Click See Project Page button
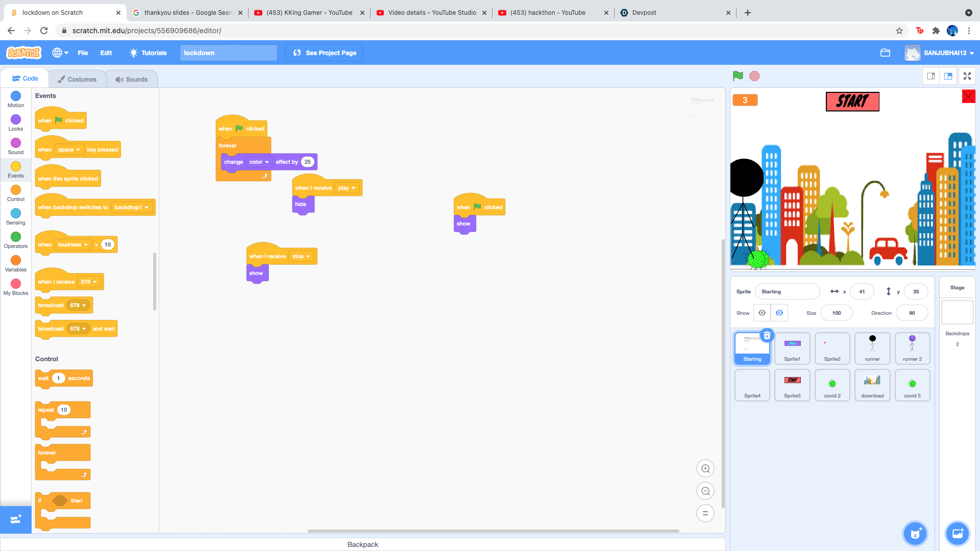 324,53
